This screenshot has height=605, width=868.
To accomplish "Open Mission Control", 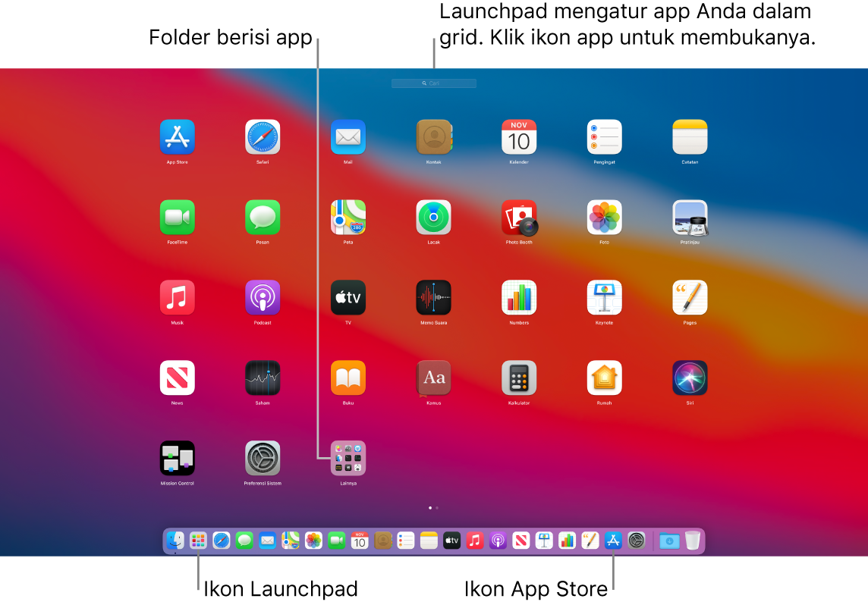I will pyautogui.click(x=177, y=458).
